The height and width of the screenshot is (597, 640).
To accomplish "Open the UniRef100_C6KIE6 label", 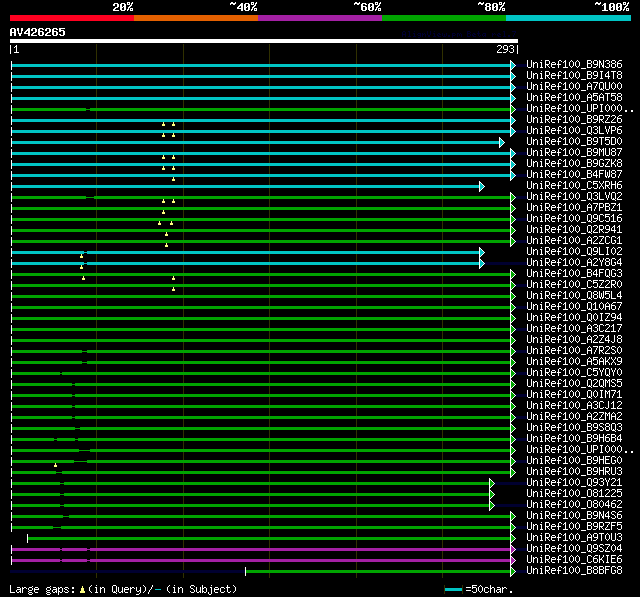I will point(574,560).
